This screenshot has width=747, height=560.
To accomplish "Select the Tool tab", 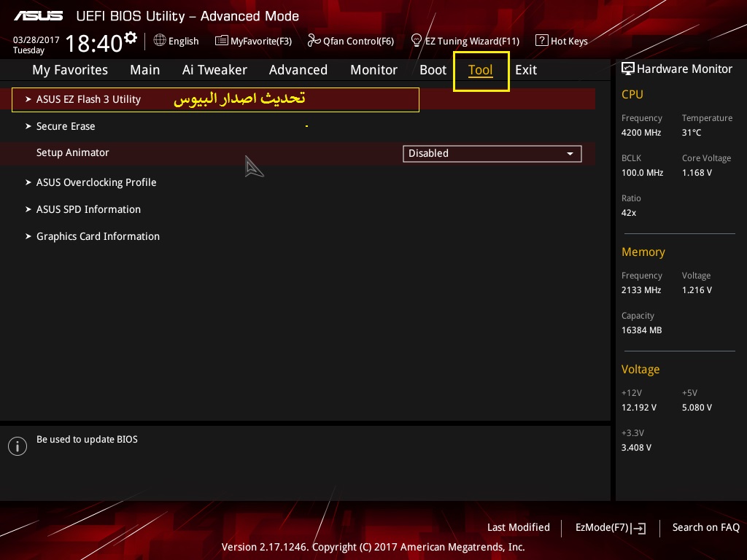I will 480,70.
